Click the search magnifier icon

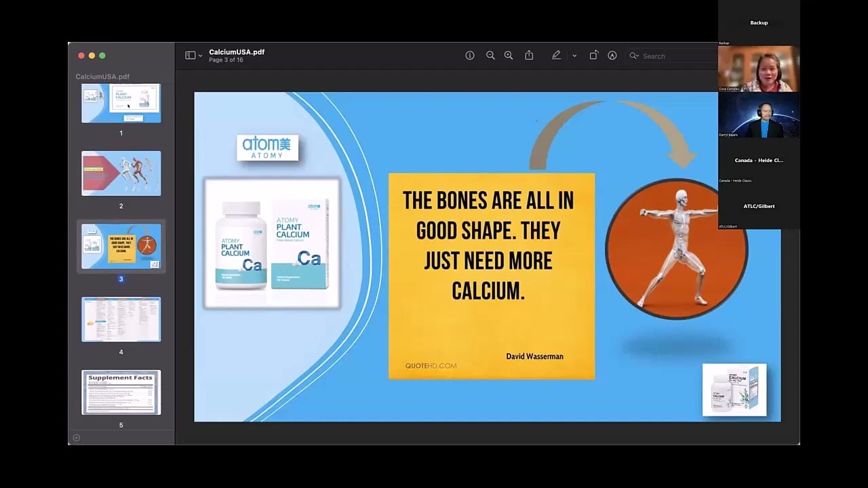[x=634, y=56]
